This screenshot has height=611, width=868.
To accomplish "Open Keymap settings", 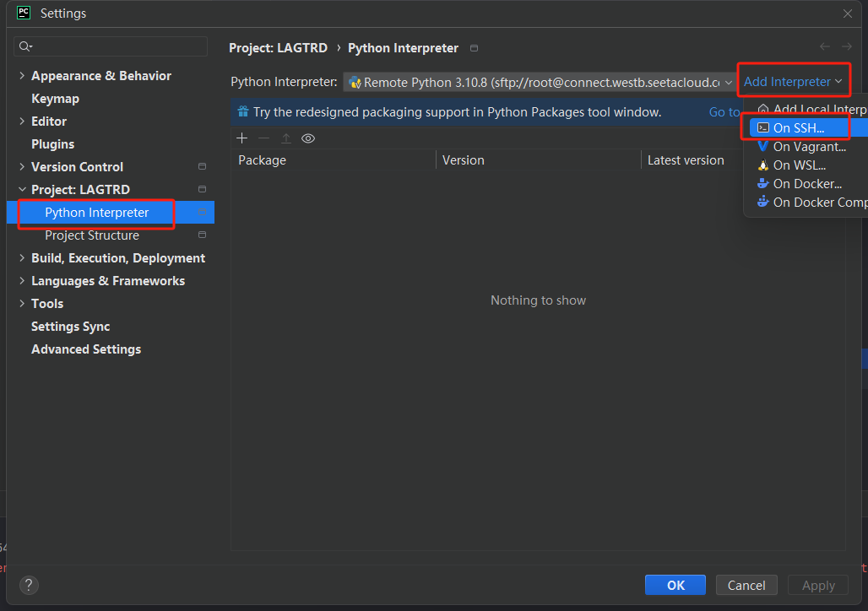I will (x=56, y=99).
